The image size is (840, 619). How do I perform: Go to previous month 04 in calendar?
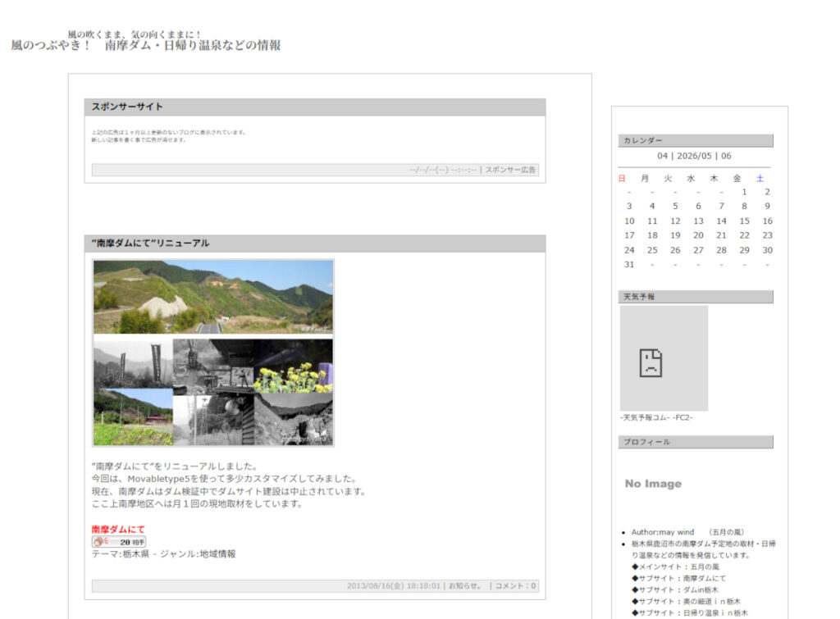[x=663, y=156]
